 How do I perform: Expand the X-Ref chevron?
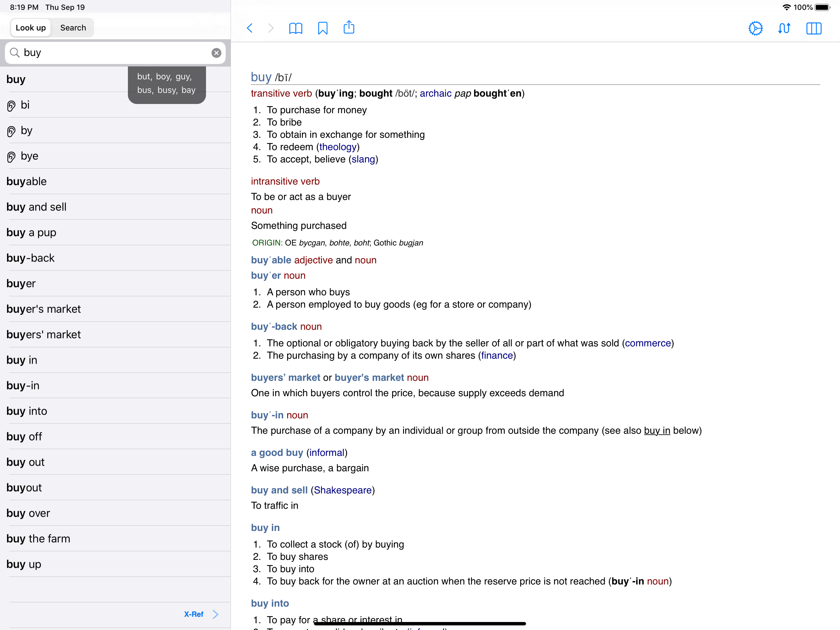point(215,614)
